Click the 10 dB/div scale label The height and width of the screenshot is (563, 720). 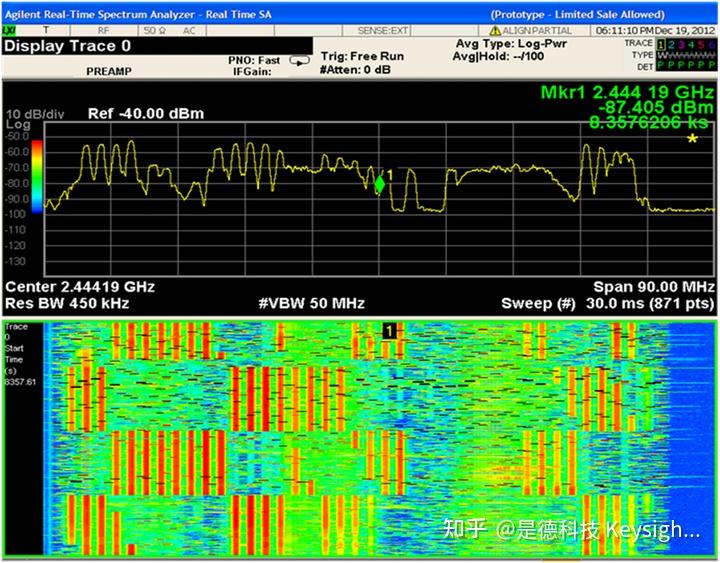(35, 114)
